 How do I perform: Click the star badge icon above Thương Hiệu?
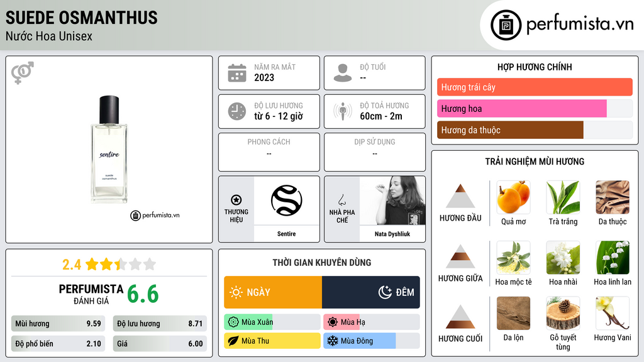[x=236, y=200]
